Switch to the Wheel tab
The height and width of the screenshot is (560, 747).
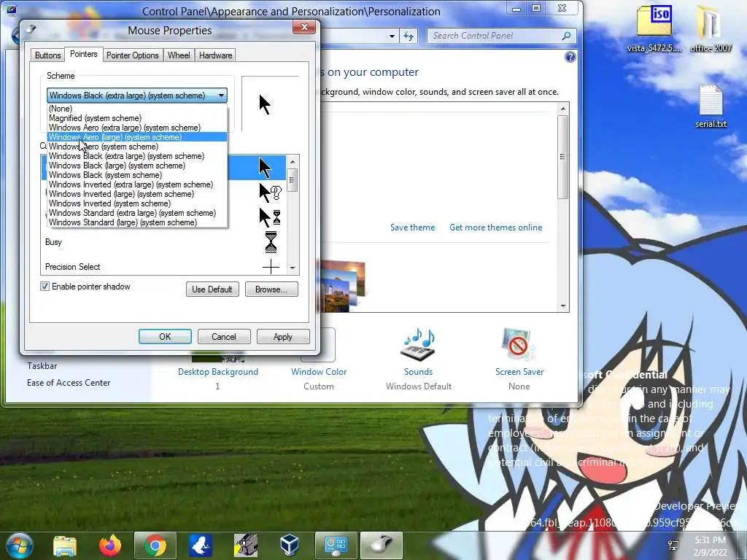179,55
